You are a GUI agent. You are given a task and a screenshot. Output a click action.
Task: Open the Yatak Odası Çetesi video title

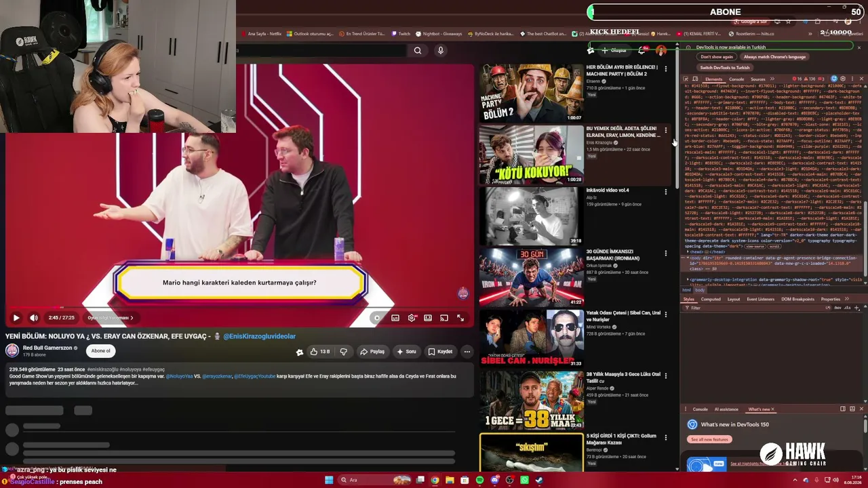pyautogui.click(x=623, y=316)
